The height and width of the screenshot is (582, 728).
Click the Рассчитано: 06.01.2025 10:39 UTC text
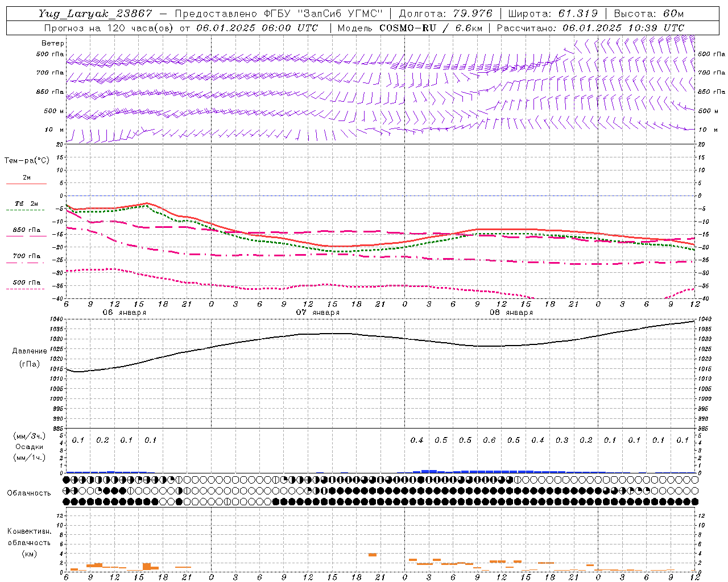pyautogui.click(x=590, y=28)
